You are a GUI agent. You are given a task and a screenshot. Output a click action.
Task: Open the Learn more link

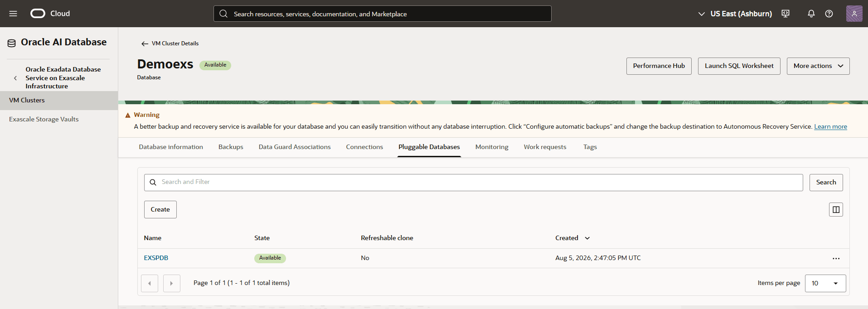coord(830,127)
